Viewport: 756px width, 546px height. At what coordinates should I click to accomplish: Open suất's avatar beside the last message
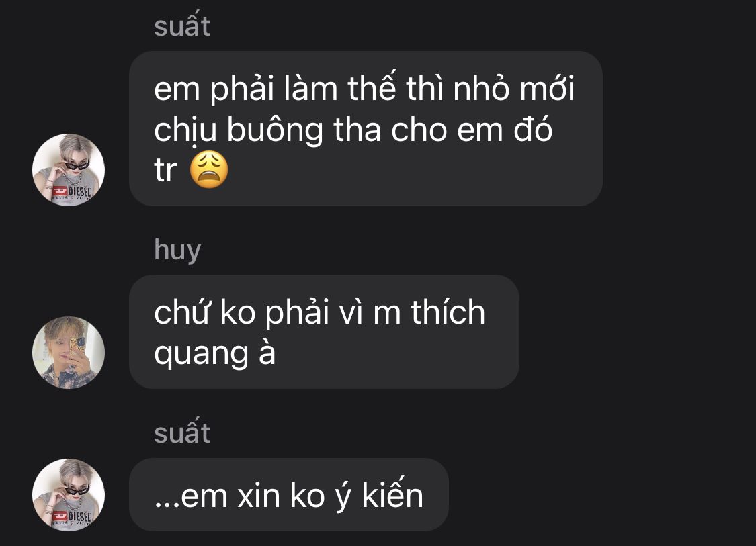[69, 495]
